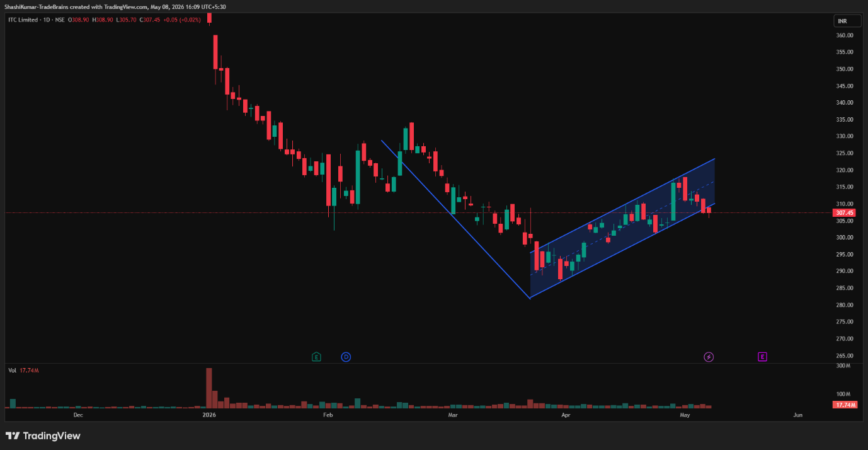
Task: Select the upper boundary of the blue channel
Action: pyautogui.click(x=622, y=206)
